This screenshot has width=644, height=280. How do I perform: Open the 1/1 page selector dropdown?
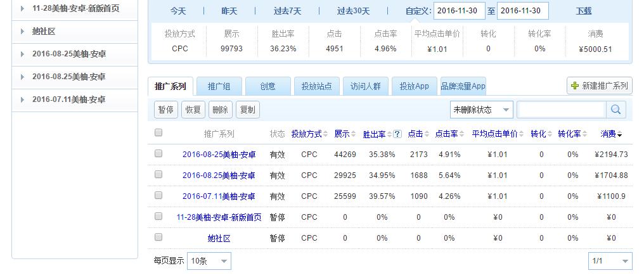pyautogui.click(x=610, y=261)
